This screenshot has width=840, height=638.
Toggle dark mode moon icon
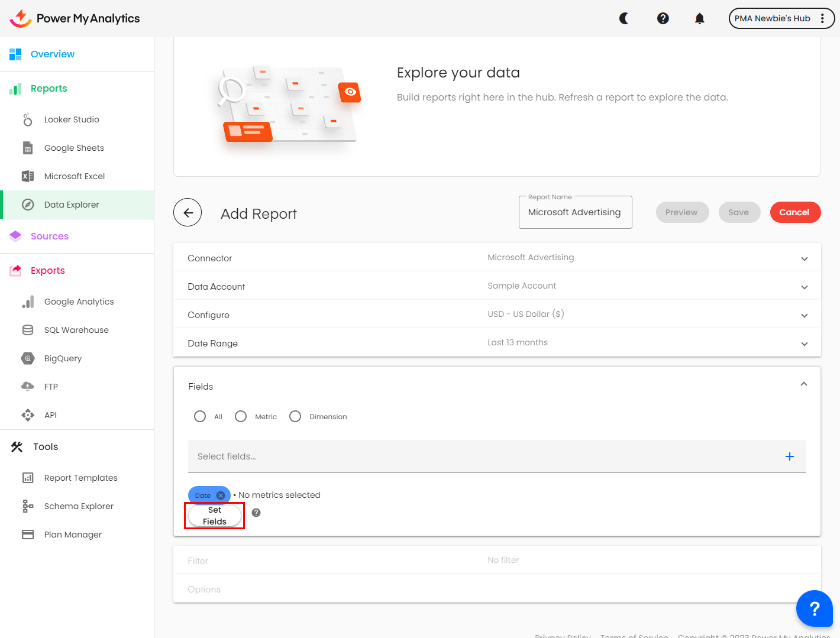click(x=624, y=18)
